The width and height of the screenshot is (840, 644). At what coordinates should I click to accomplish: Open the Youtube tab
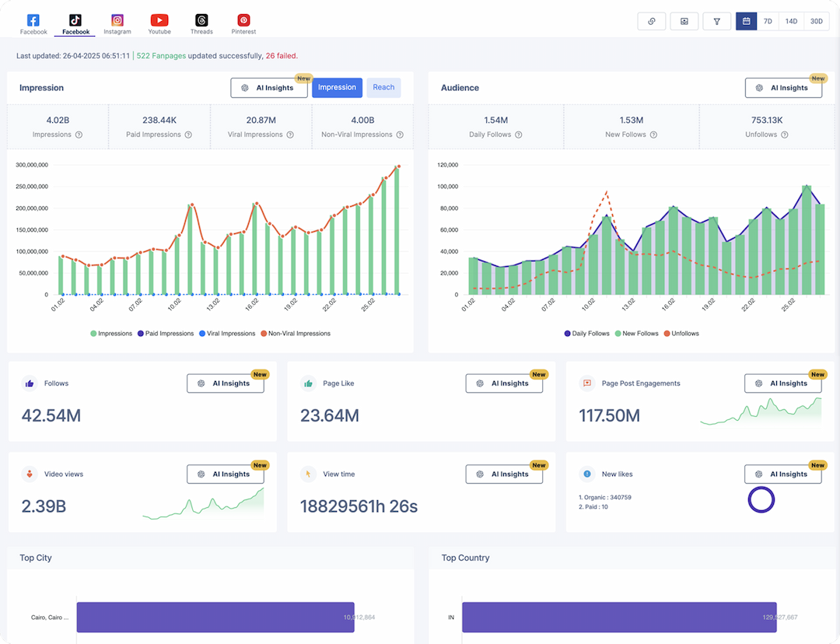pos(159,24)
